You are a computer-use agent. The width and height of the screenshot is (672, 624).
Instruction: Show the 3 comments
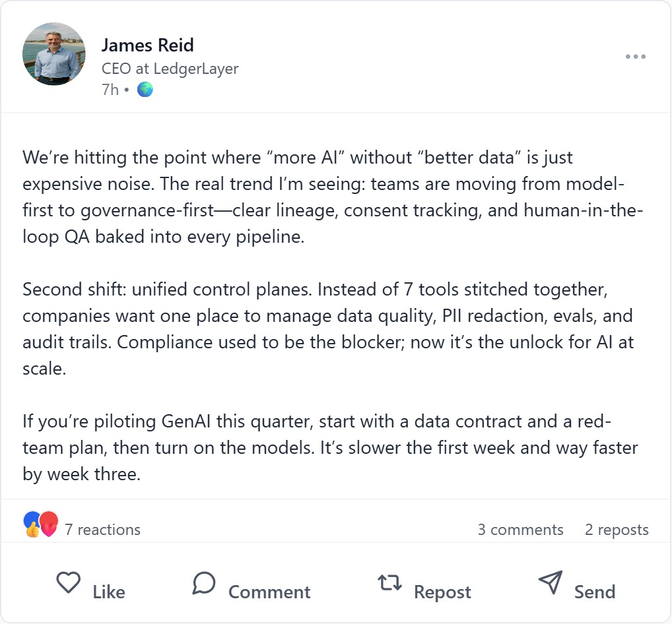pos(520,530)
